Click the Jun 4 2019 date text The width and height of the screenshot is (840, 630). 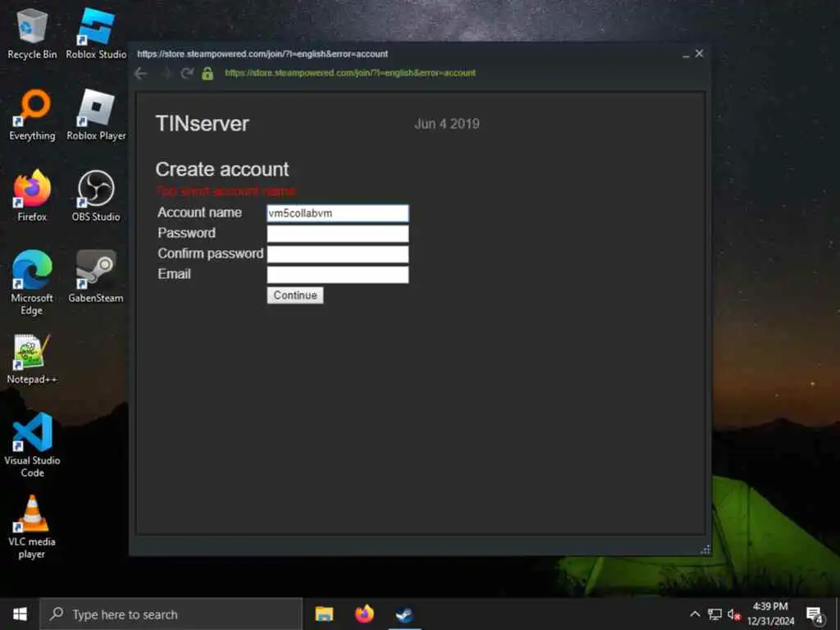(x=447, y=124)
